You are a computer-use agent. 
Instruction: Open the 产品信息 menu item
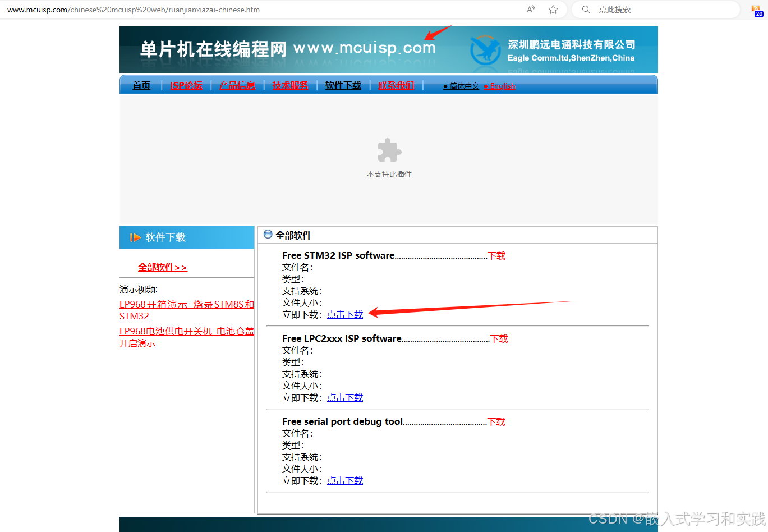pos(237,85)
